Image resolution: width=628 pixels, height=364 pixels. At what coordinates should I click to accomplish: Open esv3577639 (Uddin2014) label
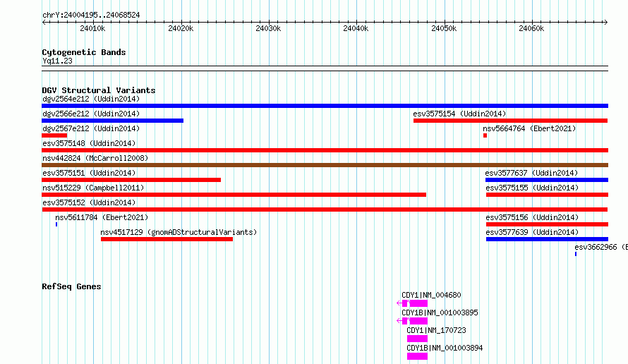tap(532, 232)
